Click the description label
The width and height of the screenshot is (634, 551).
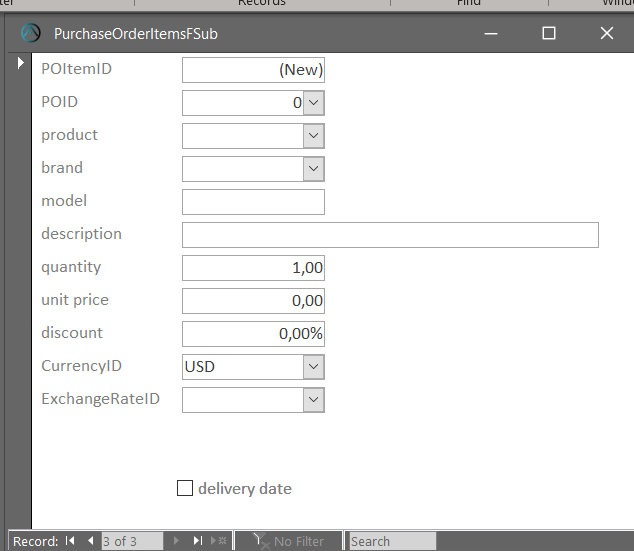pos(81,234)
